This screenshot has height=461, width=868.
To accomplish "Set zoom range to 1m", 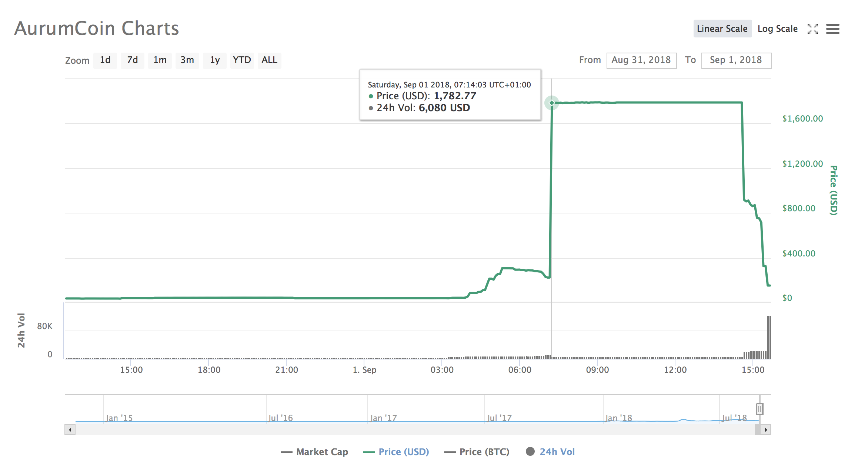I will (x=160, y=60).
